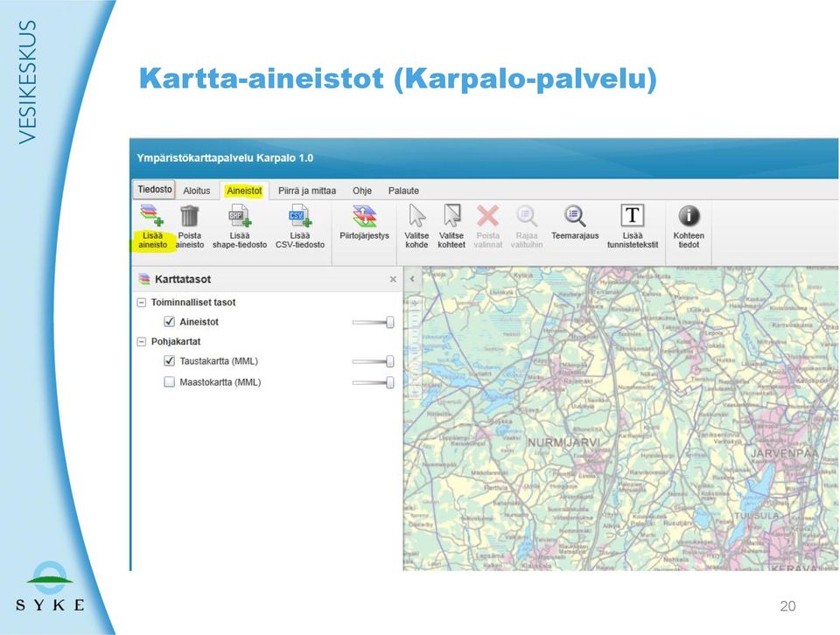
Task: Open the Tiedosto menu
Action: pyautogui.click(x=155, y=190)
